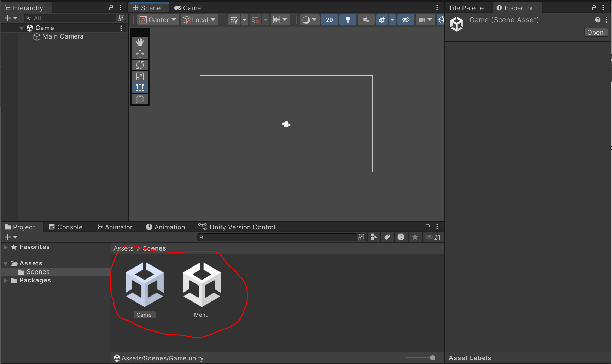Screen dimensions: 612x364
Task: Open the Center pivot dropdown
Action: (x=158, y=20)
